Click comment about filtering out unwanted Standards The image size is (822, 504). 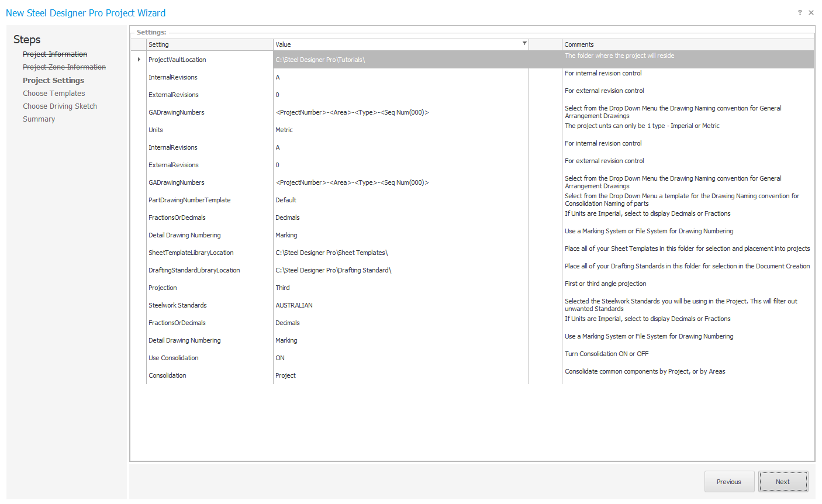(681, 305)
